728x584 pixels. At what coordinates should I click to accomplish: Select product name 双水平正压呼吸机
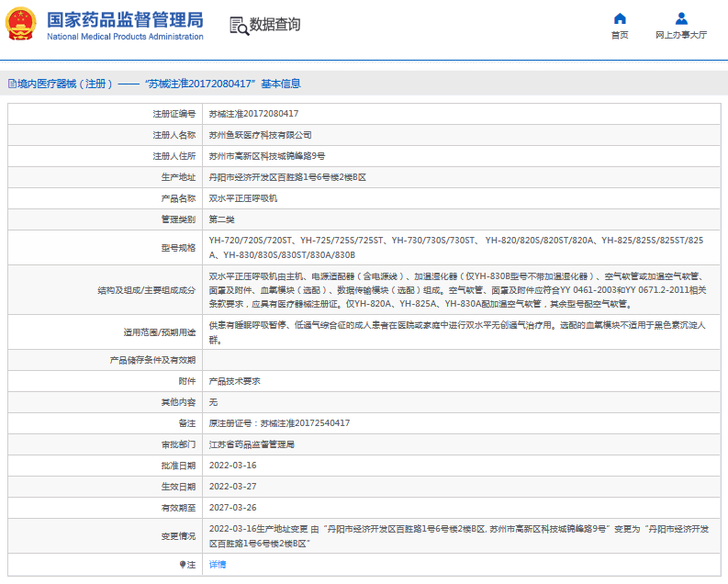tap(243, 198)
